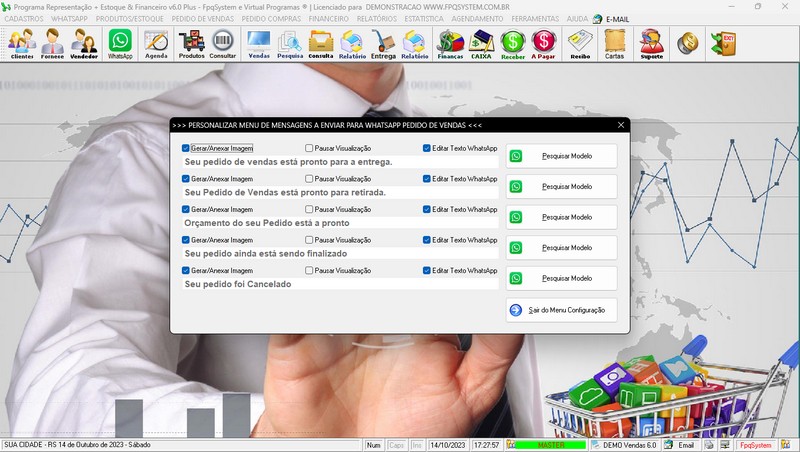Open the ESTATISTICA menu
The image size is (800, 452).
pos(424,19)
